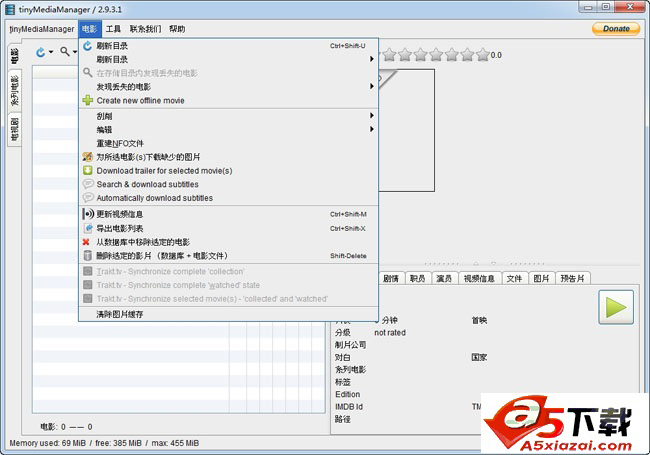Open the 联系我们 menu
Image resolution: width=650 pixels, height=455 pixels.
[145, 29]
